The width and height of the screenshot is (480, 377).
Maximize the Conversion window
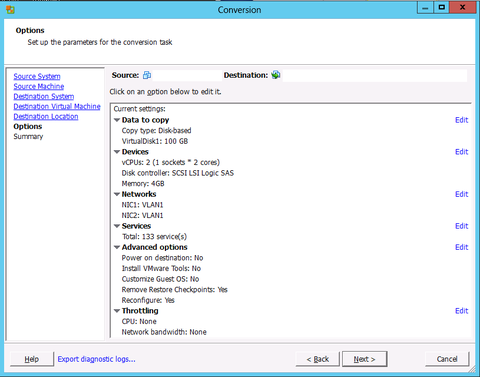(442, 7)
